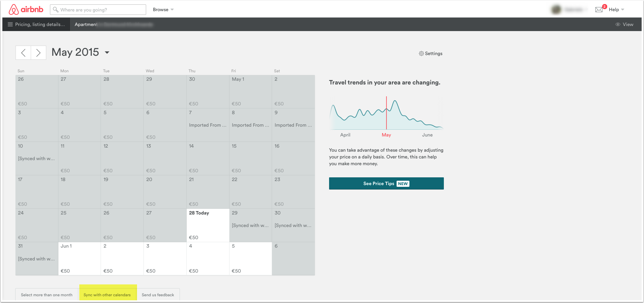This screenshot has height=303, width=644.
Task: Click May 30 Synced with entry
Action: (x=293, y=225)
